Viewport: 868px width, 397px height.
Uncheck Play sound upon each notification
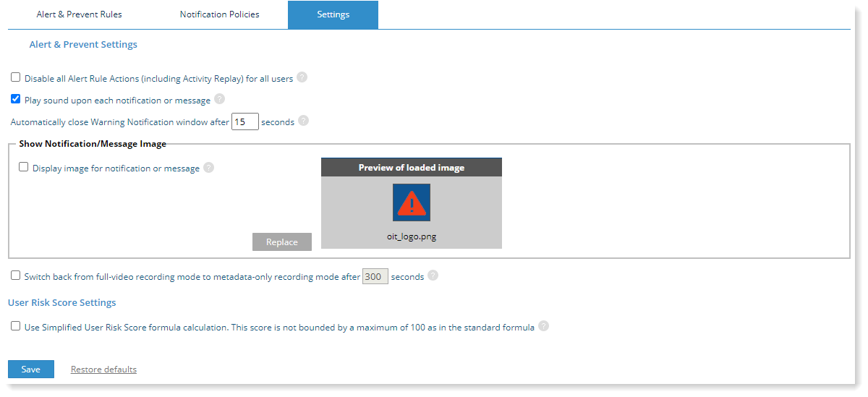[x=16, y=99]
